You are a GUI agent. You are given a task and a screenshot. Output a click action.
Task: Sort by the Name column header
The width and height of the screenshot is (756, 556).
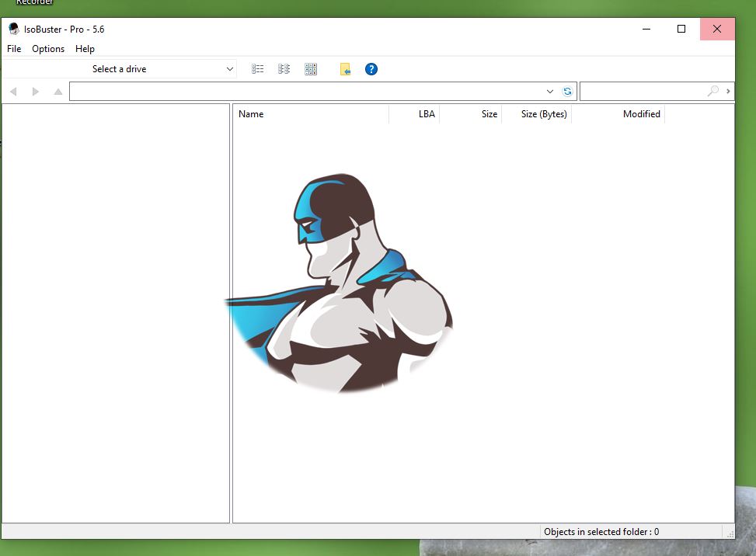point(251,114)
